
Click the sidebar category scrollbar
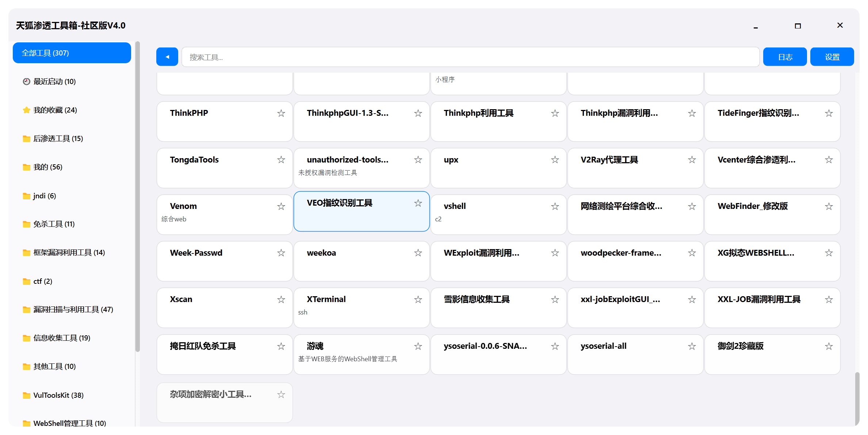[x=138, y=197]
